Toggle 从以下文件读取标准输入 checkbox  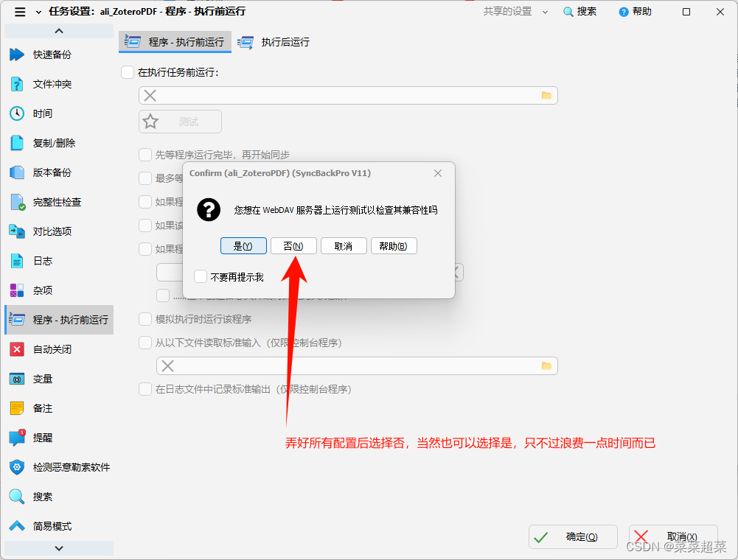[145, 343]
